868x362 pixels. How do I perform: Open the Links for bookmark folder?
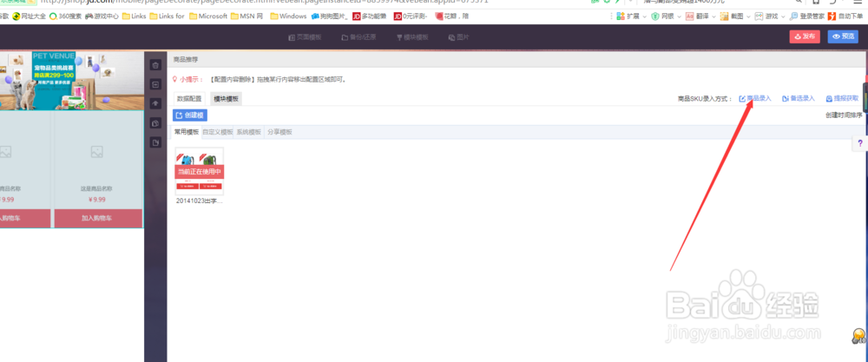click(168, 16)
